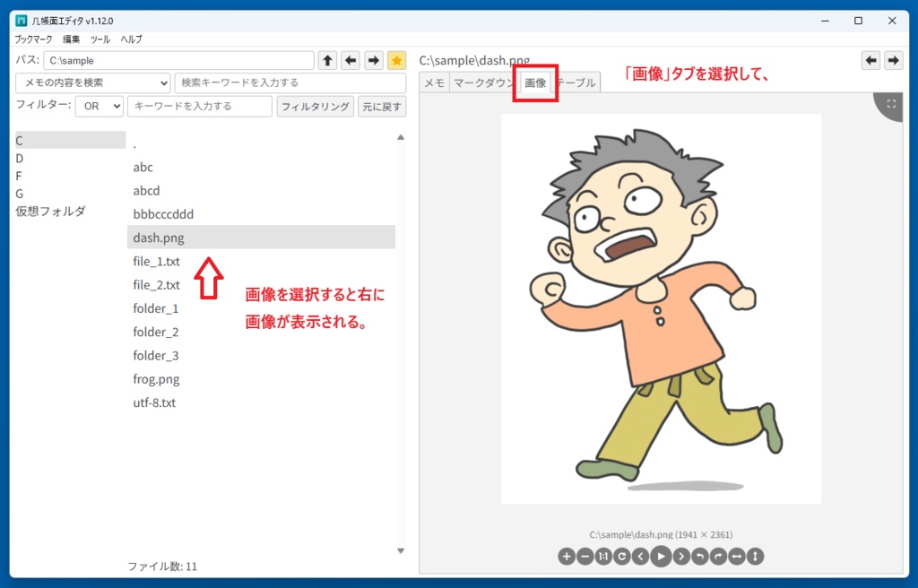Image resolution: width=918 pixels, height=588 pixels.
Task: Open the search target dropdown
Action: 92,82
